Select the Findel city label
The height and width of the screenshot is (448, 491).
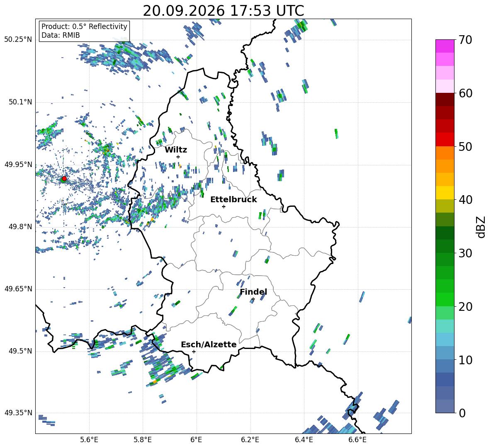pos(253,292)
